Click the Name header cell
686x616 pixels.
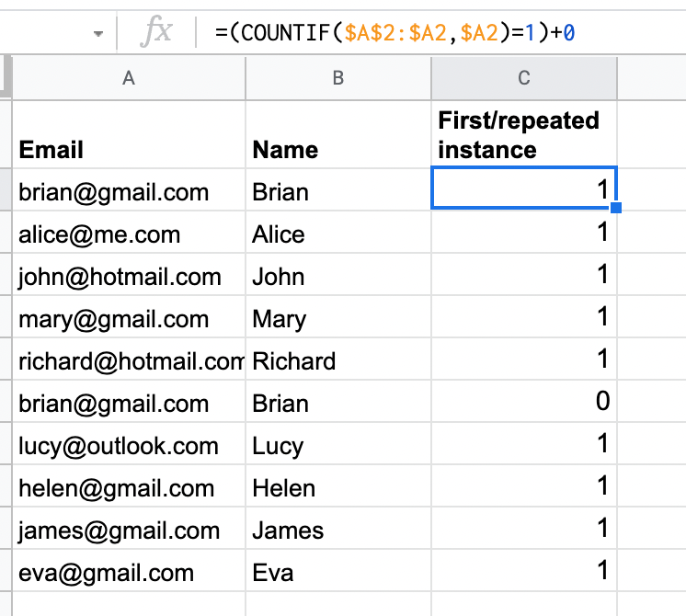(338, 135)
